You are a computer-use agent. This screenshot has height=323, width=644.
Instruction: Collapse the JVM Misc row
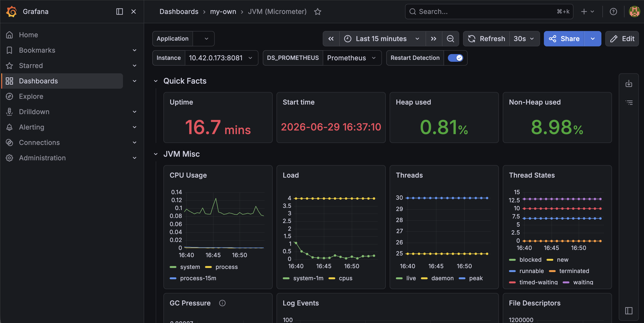pyautogui.click(x=156, y=154)
